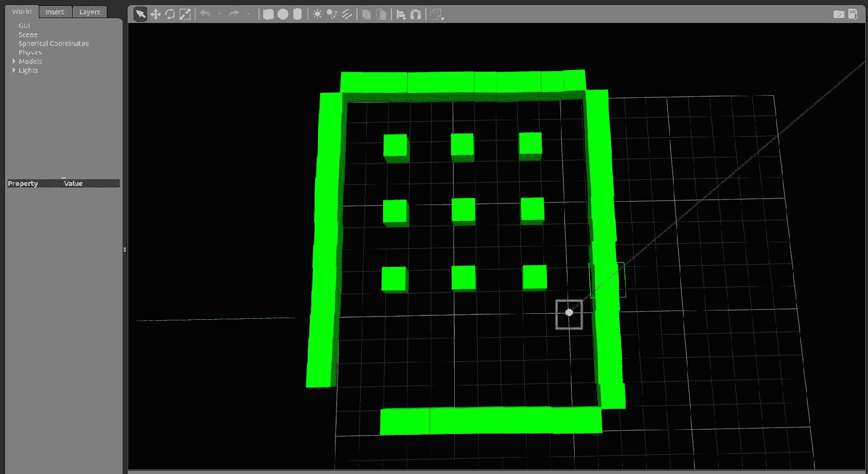Open the align tool dropdown
This screenshot has width=868, height=474.
[x=401, y=15]
